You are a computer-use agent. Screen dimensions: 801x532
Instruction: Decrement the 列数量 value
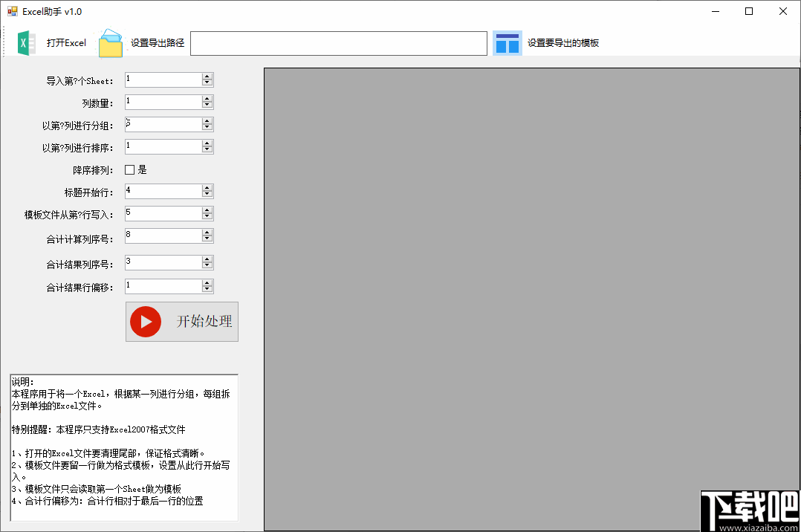pyautogui.click(x=207, y=105)
